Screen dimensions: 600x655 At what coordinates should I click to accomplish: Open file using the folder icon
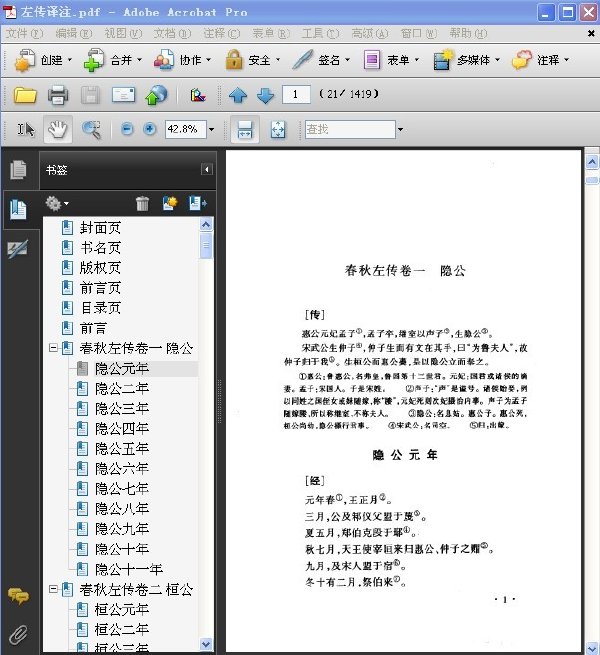coord(25,95)
